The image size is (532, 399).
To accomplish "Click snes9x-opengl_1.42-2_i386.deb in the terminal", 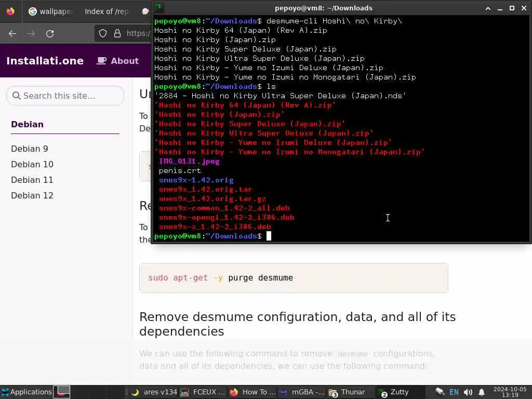I will 227,218.
